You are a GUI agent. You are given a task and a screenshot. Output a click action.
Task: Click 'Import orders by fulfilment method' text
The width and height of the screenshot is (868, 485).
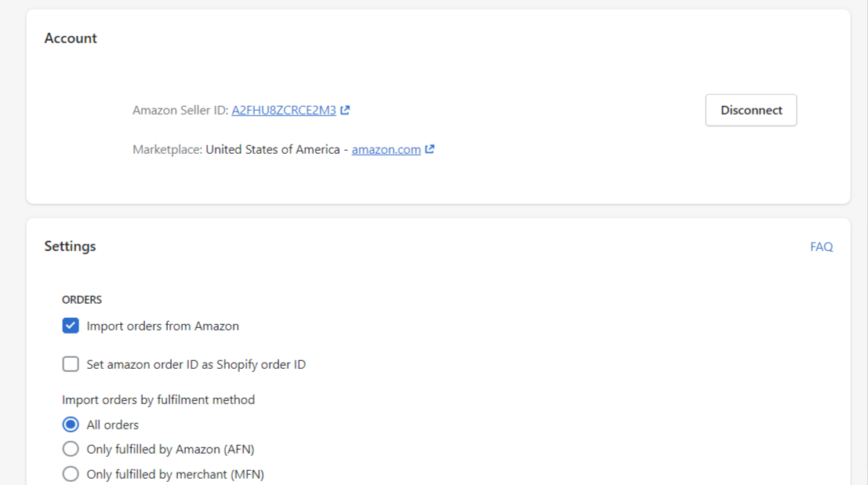(158, 399)
